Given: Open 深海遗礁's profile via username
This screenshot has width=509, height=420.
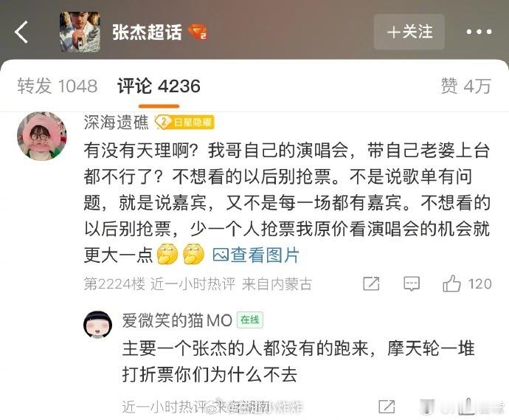Looking at the screenshot, I should (x=116, y=123).
